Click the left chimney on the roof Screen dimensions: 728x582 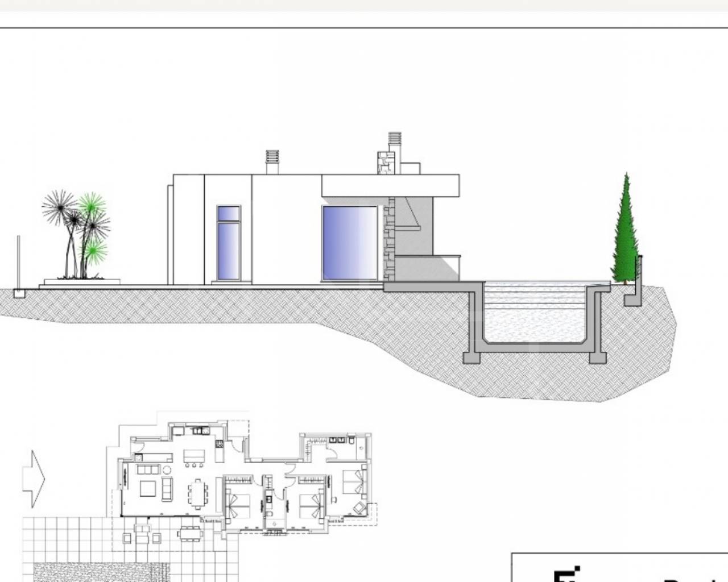(x=272, y=161)
